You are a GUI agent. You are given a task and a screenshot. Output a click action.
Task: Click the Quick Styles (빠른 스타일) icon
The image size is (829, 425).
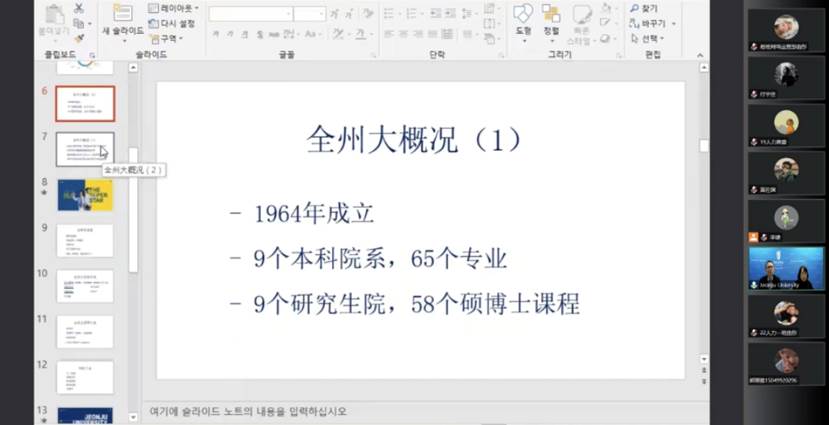(582, 14)
